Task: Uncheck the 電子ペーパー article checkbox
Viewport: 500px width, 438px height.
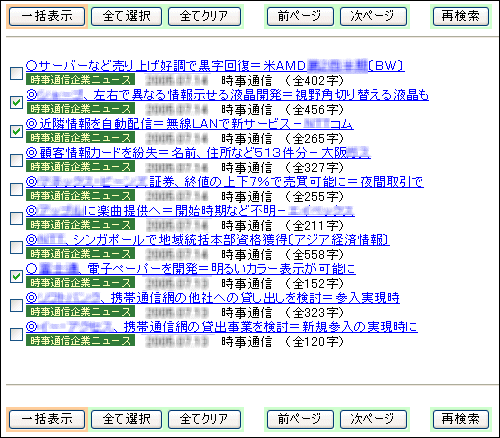Action: [x=16, y=276]
